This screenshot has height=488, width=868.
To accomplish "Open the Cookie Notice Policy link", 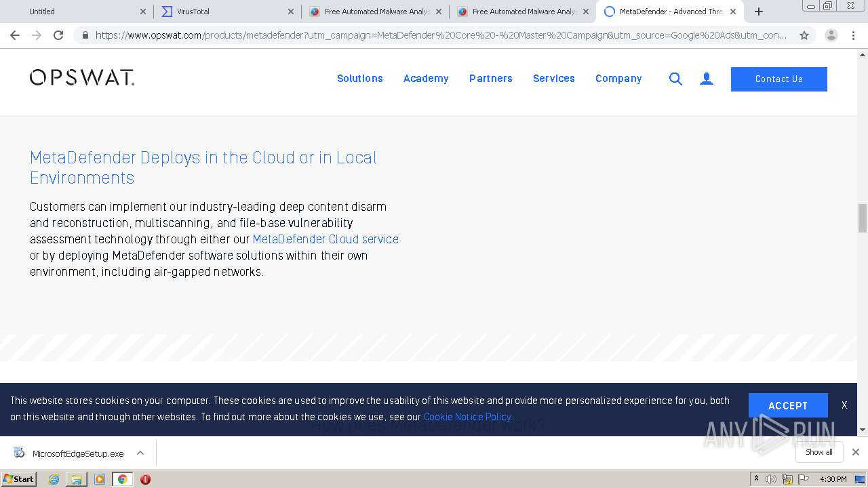I will click(467, 417).
